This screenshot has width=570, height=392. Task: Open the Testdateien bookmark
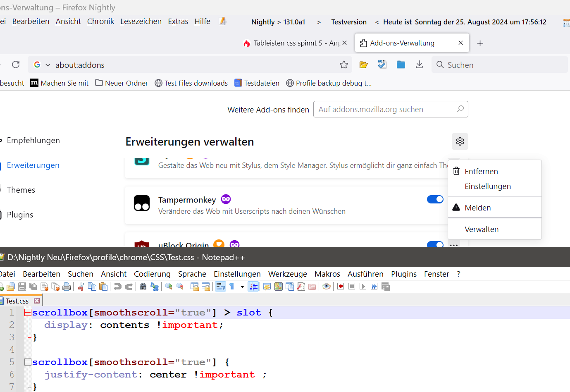click(257, 83)
